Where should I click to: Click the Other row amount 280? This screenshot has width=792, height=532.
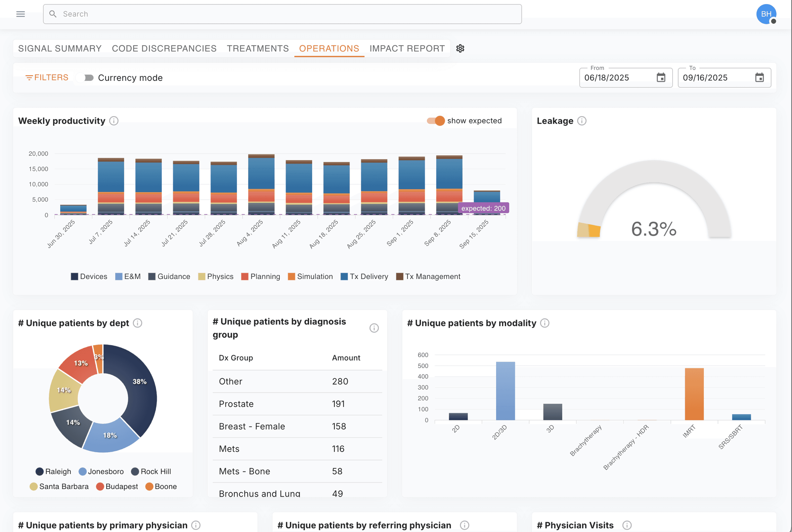340,381
